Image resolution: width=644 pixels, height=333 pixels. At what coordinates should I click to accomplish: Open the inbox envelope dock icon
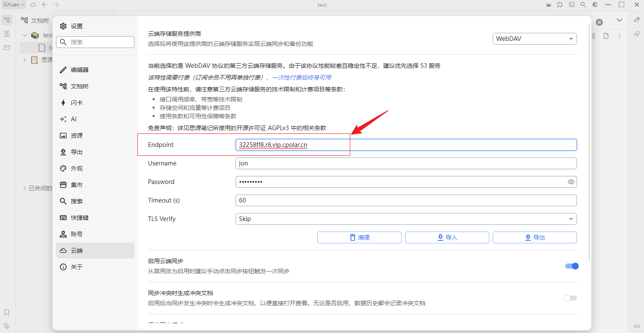click(x=7, y=48)
